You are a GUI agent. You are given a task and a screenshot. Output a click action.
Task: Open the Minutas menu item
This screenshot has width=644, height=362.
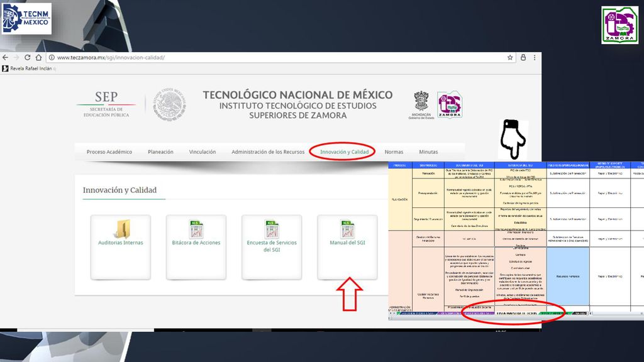(428, 152)
